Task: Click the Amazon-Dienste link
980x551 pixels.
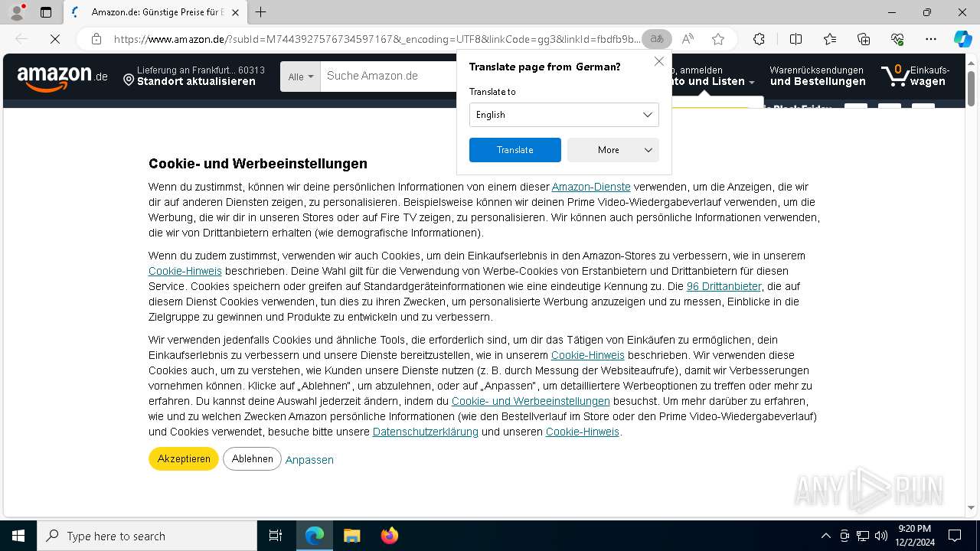Action: click(591, 187)
